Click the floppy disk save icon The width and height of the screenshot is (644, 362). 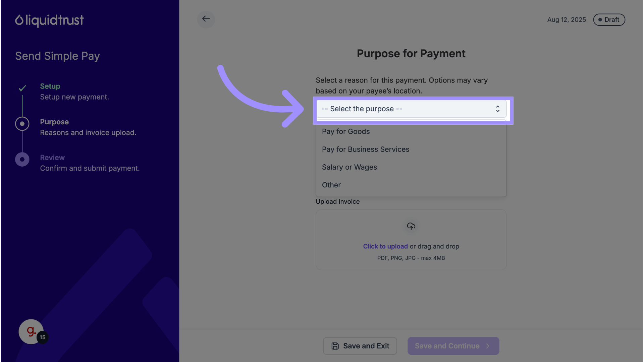coord(335,346)
